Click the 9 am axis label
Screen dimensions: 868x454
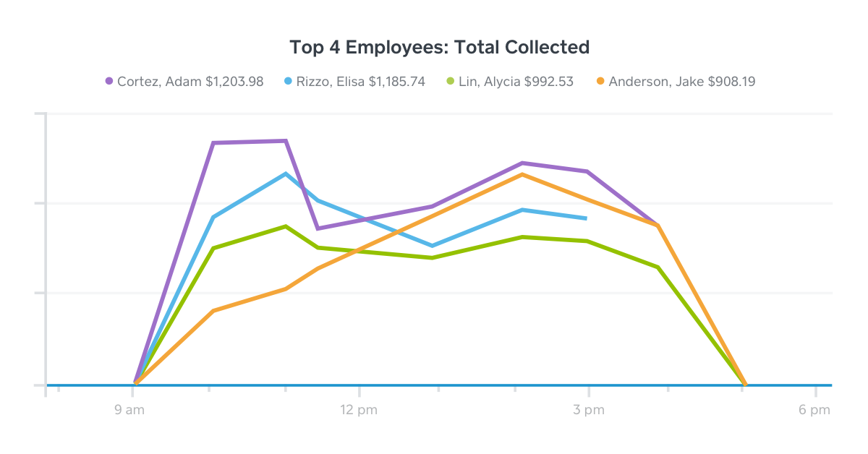point(129,411)
